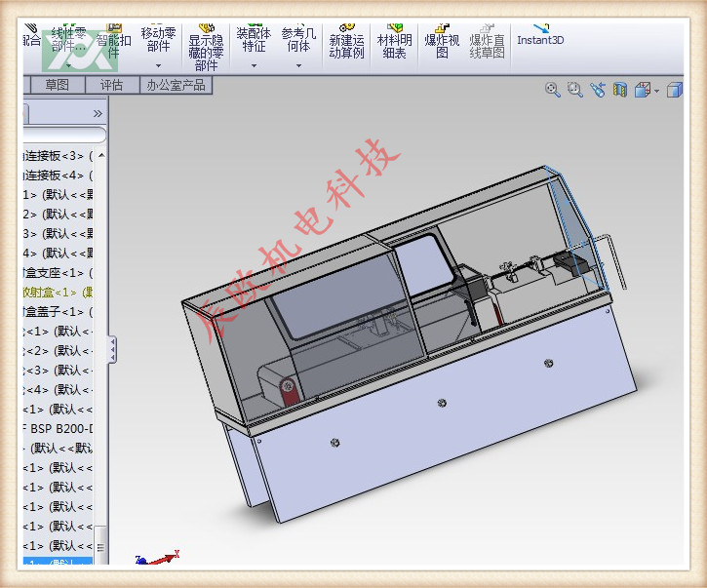Expand the feature panel with » chevron
The height and width of the screenshot is (588, 707).
coord(98,113)
